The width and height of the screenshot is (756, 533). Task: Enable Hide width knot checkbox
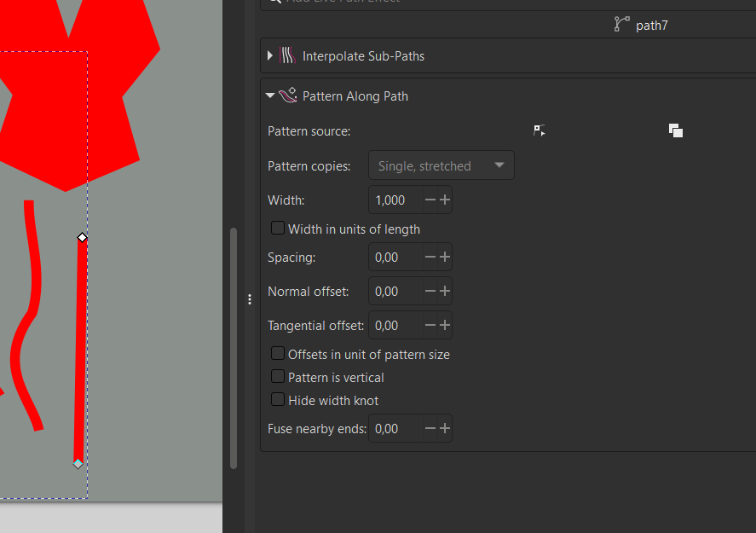(278, 399)
